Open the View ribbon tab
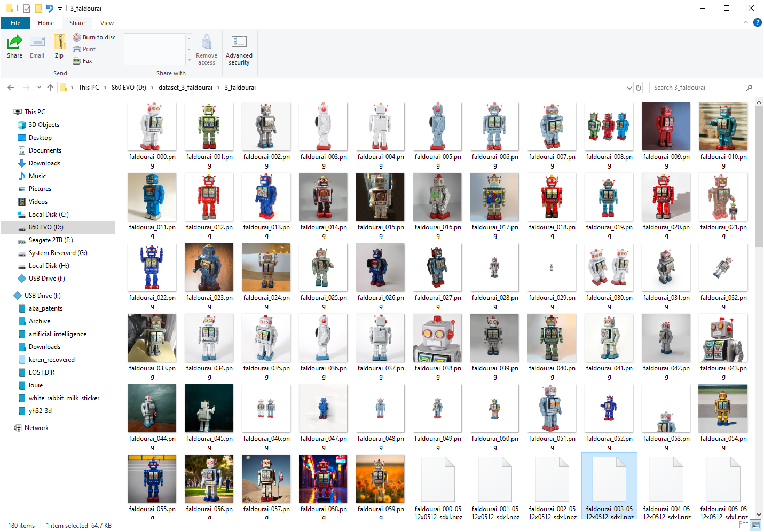This screenshot has width=764, height=532. [x=107, y=23]
